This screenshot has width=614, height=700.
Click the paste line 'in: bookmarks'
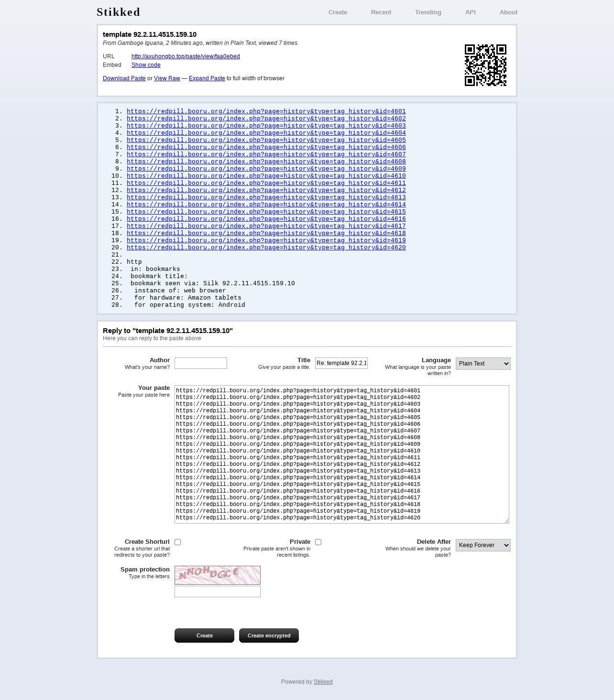click(x=155, y=269)
